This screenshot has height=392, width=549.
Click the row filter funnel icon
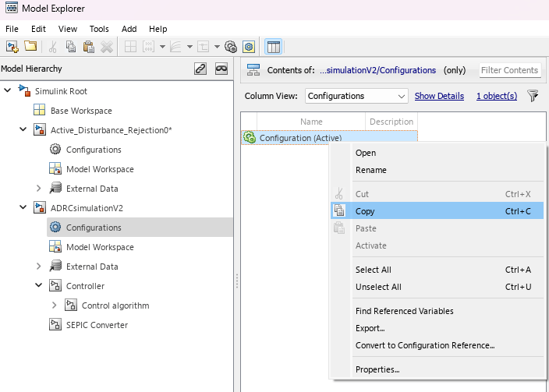533,96
